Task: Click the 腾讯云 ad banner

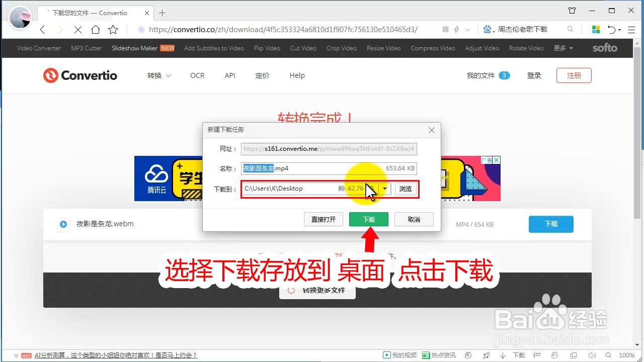Action: coord(317,178)
